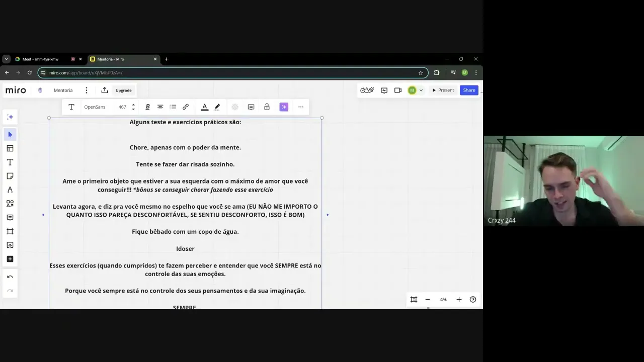Click the text 'Fique bêbado com um copo de água.'
The width and height of the screenshot is (644, 362).
pyautogui.click(x=185, y=232)
